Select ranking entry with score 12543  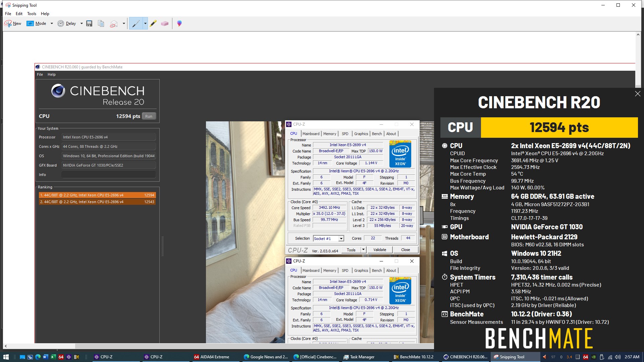click(97, 202)
